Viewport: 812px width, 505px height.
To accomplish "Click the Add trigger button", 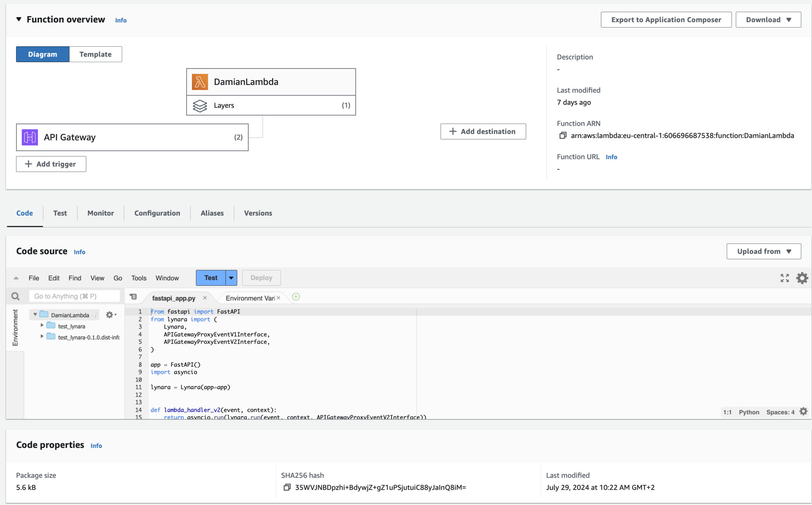I will click(51, 164).
